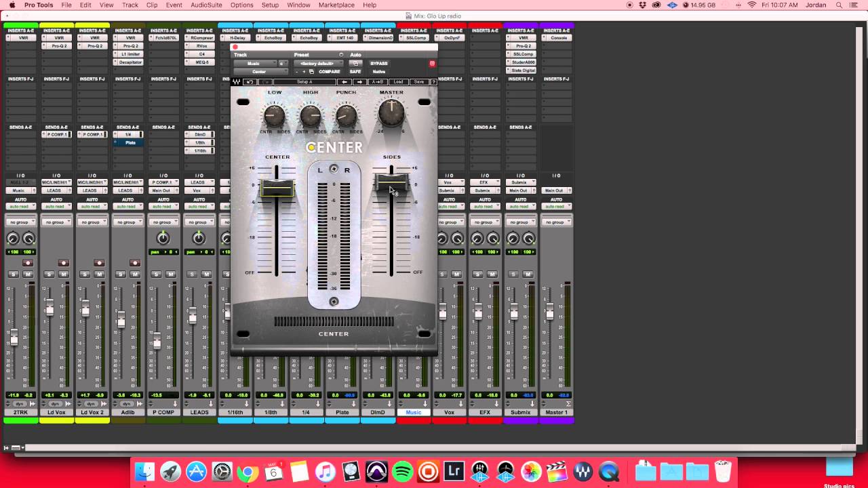
Task: Open plugin selector dropdown showing Center
Action: pos(260,72)
